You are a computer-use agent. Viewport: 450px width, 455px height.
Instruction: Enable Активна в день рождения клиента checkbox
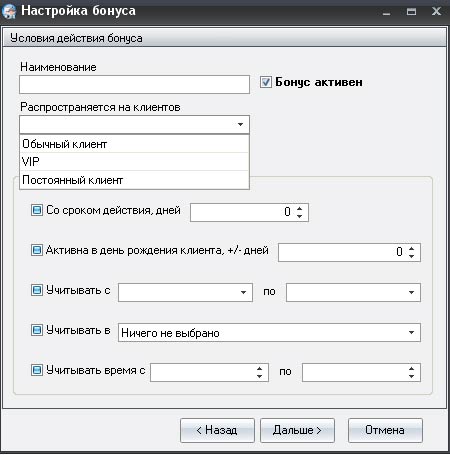[37, 250]
